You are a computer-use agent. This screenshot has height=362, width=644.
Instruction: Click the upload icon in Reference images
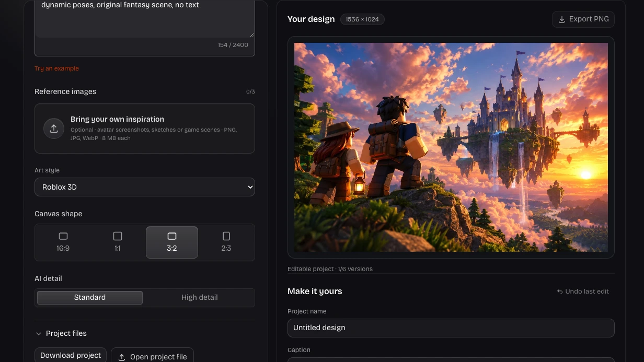(x=53, y=129)
